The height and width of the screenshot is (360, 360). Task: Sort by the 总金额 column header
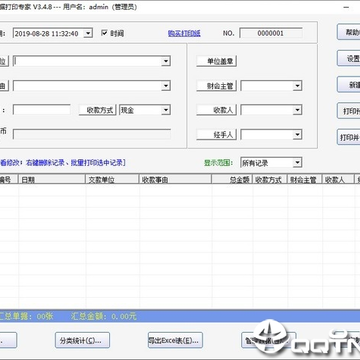tap(232, 180)
